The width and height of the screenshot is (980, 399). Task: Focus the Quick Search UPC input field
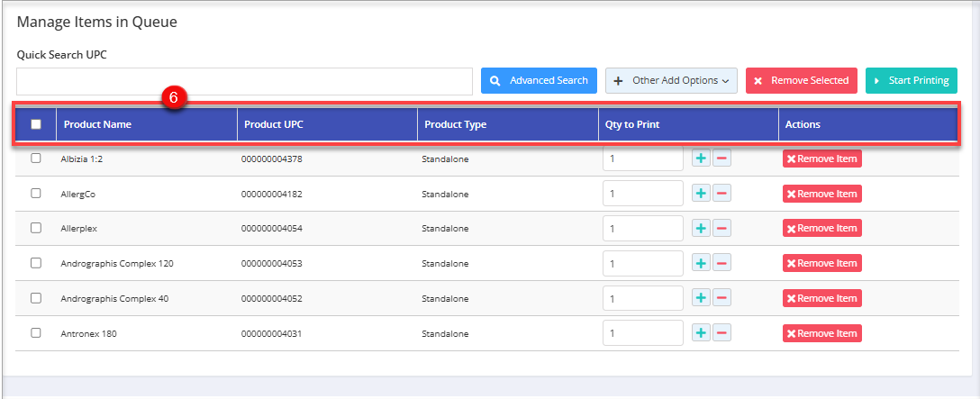244,81
